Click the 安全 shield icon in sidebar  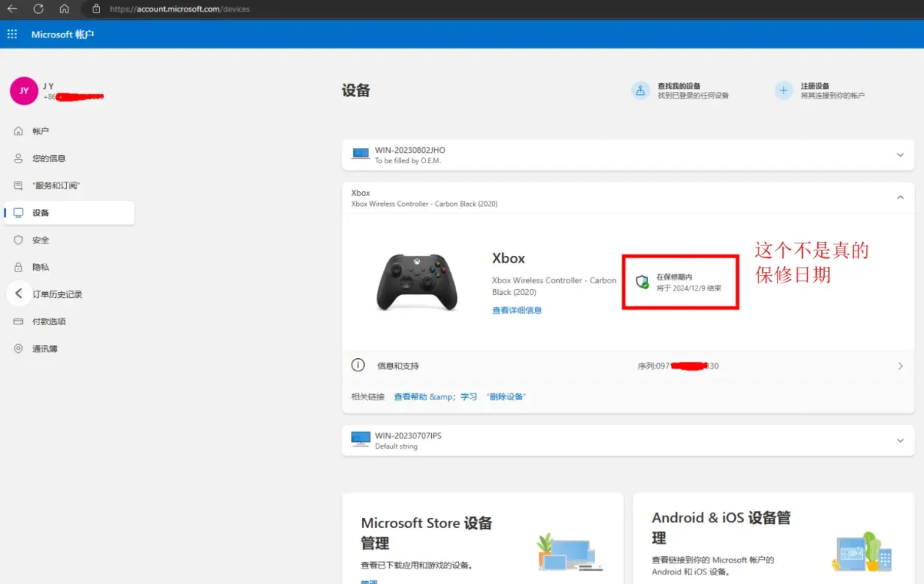click(x=18, y=240)
